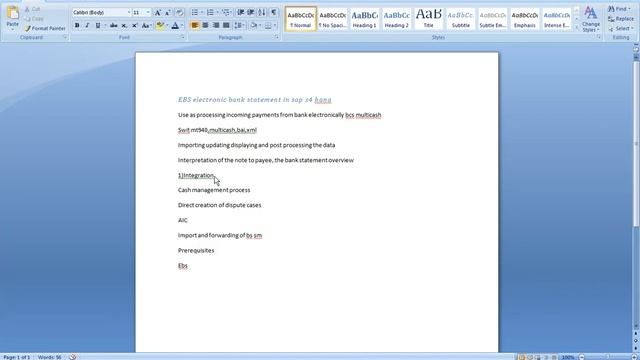Apply the Heading 2 style
Image resolution: width=640 pixels, height=360 pixels.
(396, 19)
